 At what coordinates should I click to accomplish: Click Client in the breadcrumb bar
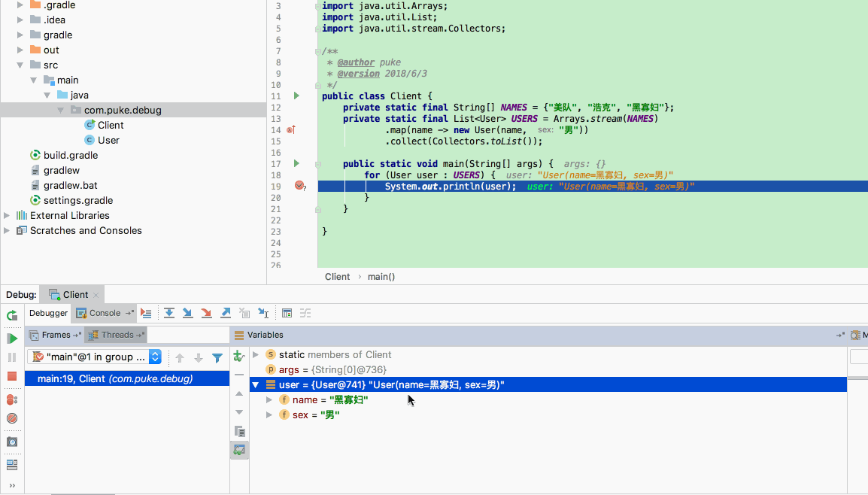(337, 276)
